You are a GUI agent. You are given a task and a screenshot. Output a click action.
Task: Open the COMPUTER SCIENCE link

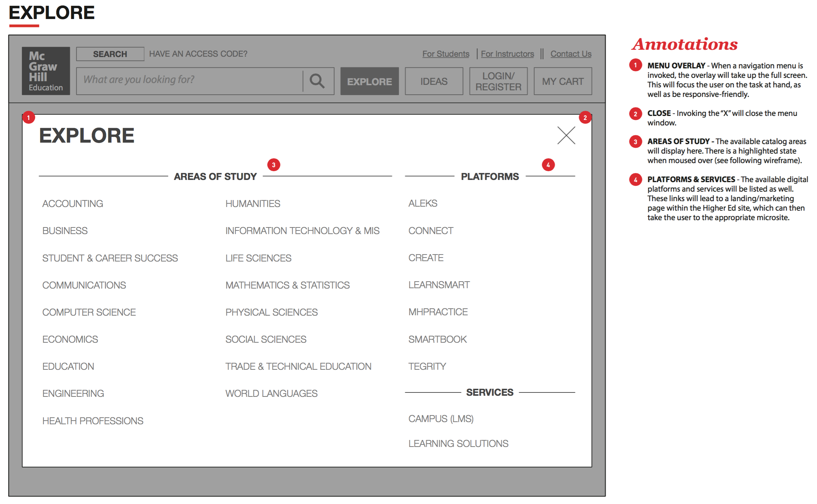(89, 312)
